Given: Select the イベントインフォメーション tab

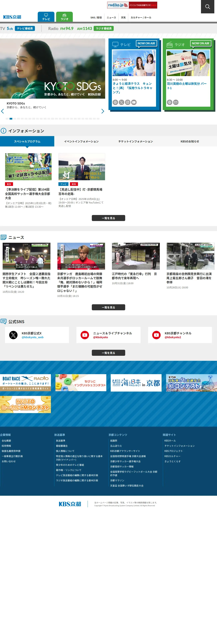Looking at the screenshot, I should point(81,141).
